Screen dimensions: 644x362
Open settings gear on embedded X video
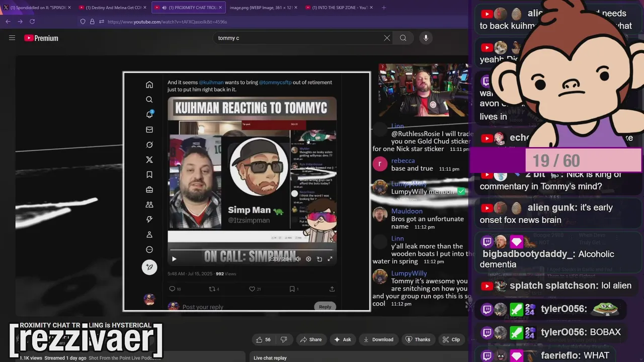[x=308, y=259]
